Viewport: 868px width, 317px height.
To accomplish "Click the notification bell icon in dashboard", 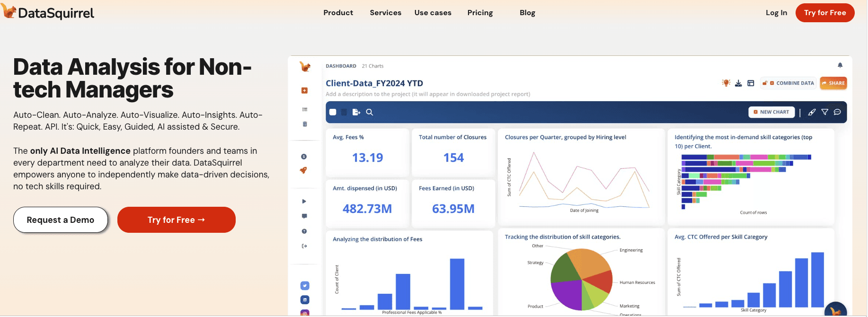I will [x=840, y=65].
